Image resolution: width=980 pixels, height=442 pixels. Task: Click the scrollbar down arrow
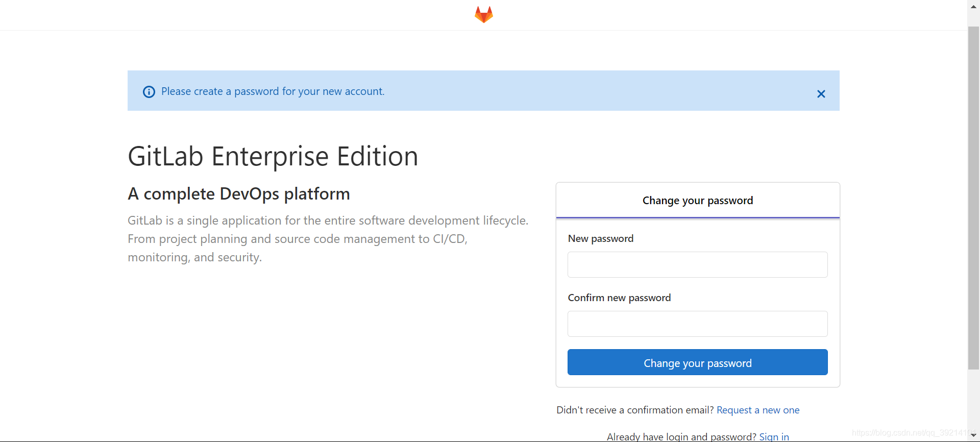[x=973, y=435]
